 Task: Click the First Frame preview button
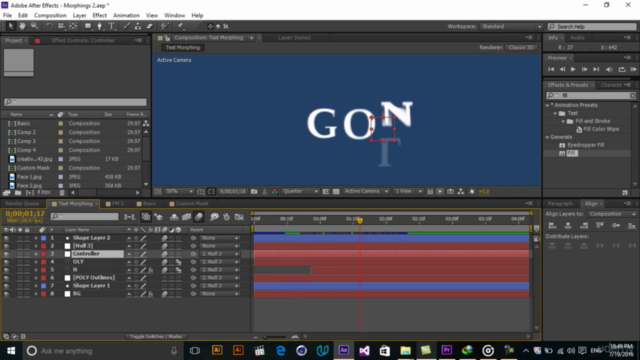point(551,69)
